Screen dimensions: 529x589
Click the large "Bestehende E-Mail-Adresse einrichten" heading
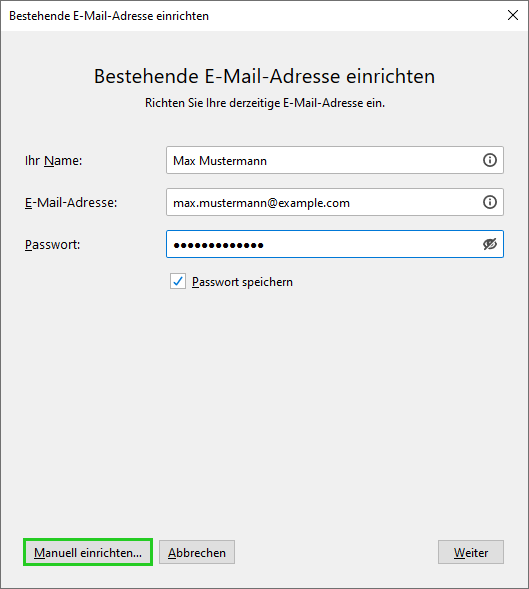pyautogui.click(x=264, y=76)
